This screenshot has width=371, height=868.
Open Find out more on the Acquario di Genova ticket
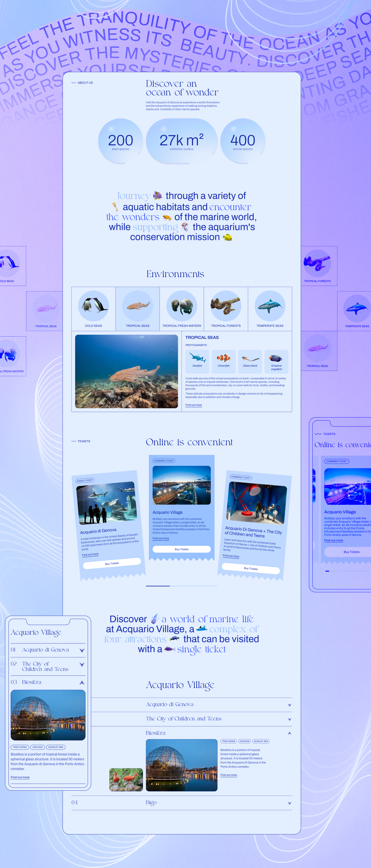[x=90, y=554]
